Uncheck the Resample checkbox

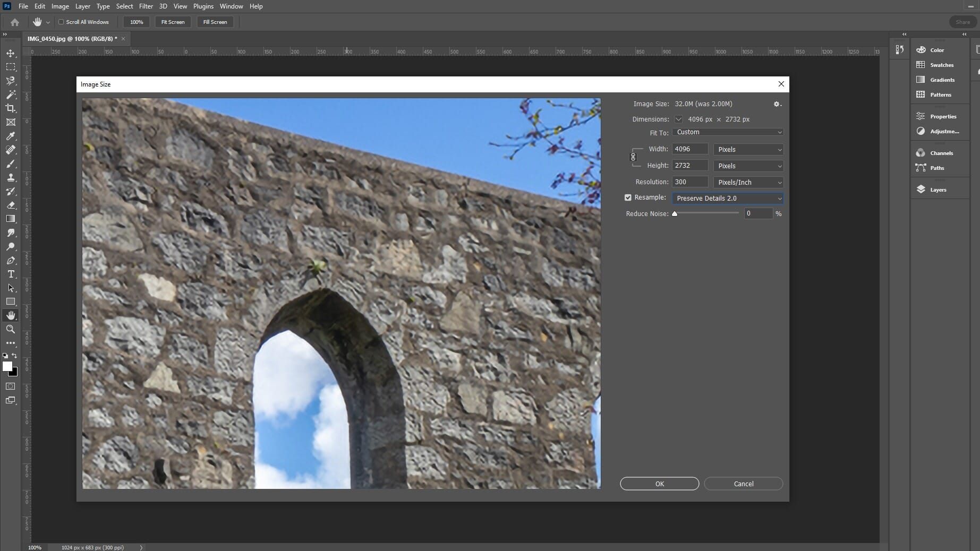628,197
